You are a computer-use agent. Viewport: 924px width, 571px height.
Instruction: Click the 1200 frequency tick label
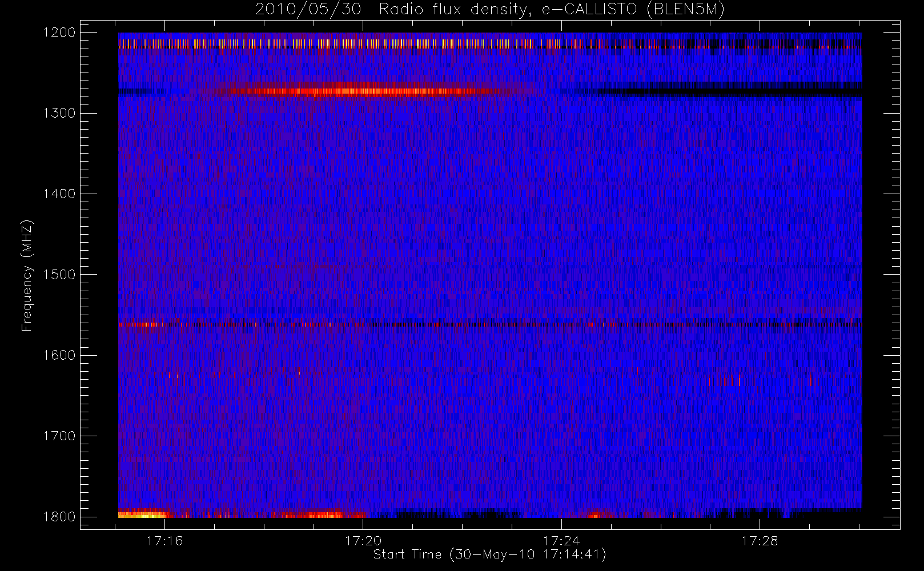point(59,33)
